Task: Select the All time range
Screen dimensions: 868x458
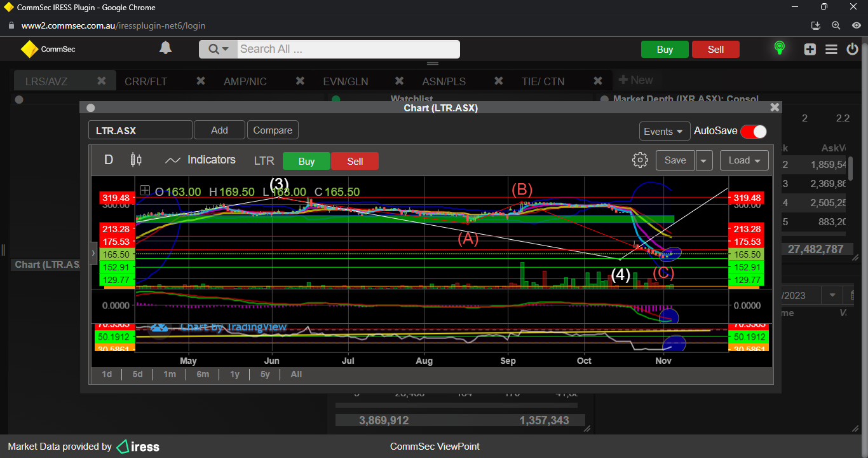Action: (296, 374)
